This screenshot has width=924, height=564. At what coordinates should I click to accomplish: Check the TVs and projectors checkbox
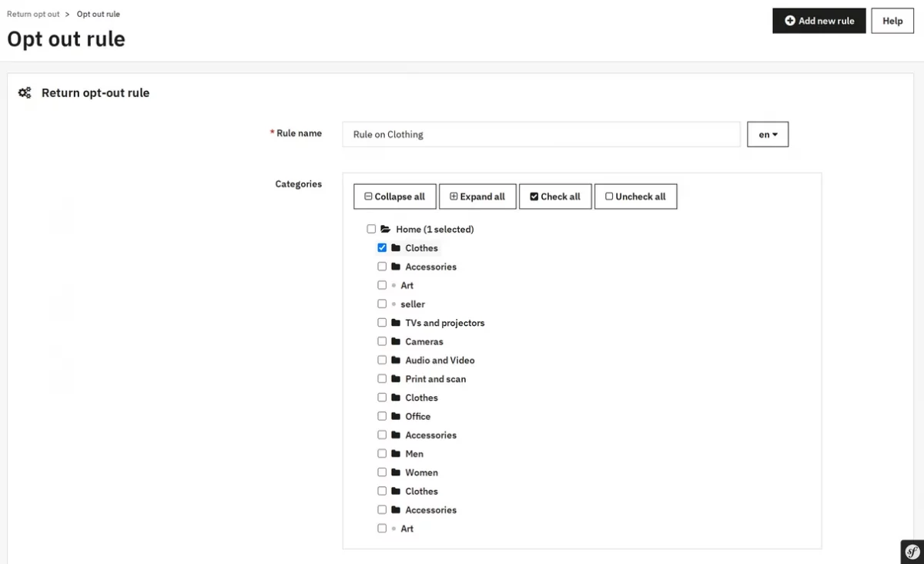coord(382,323)
